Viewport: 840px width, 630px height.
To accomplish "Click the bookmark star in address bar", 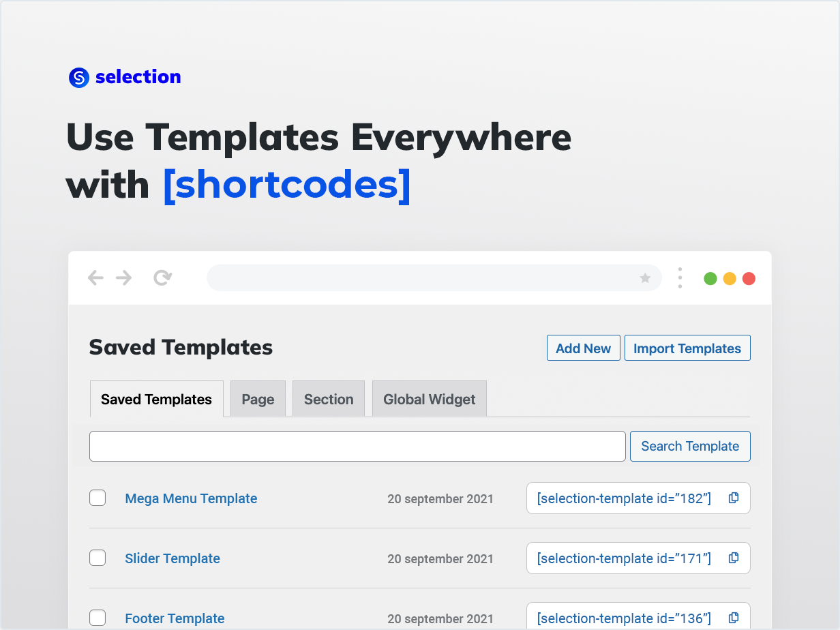I will [645, 278].
